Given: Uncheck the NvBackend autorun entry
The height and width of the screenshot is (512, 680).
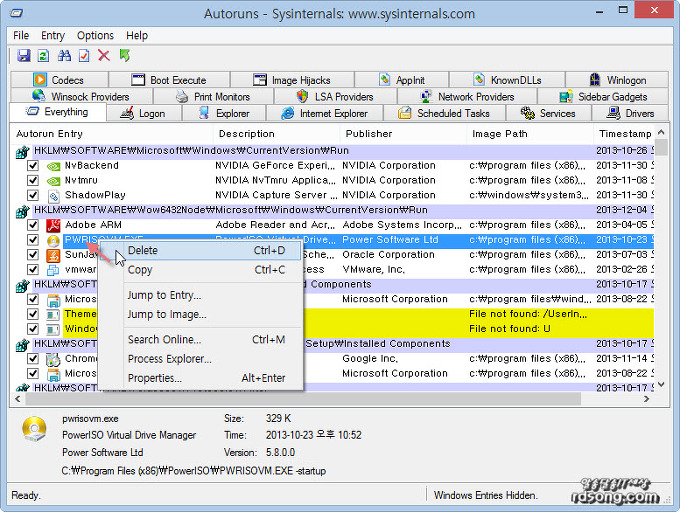Looking at the screenshot, I should [33, 165].
